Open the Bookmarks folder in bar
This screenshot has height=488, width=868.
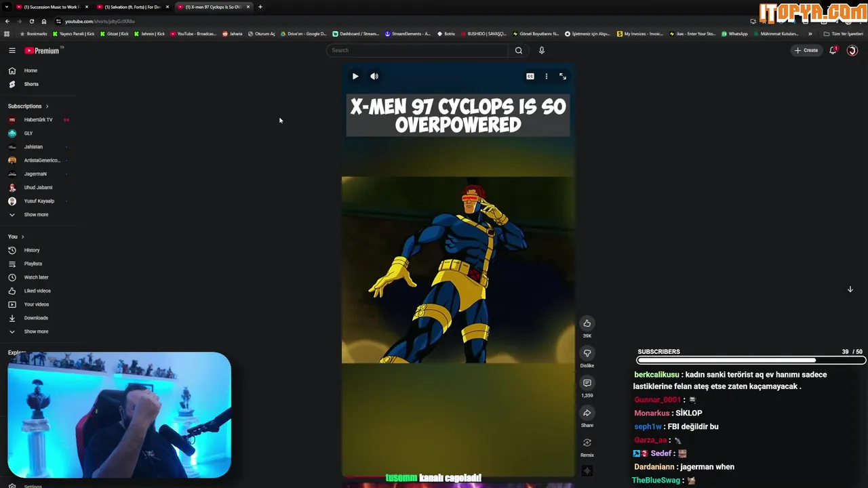34,33
